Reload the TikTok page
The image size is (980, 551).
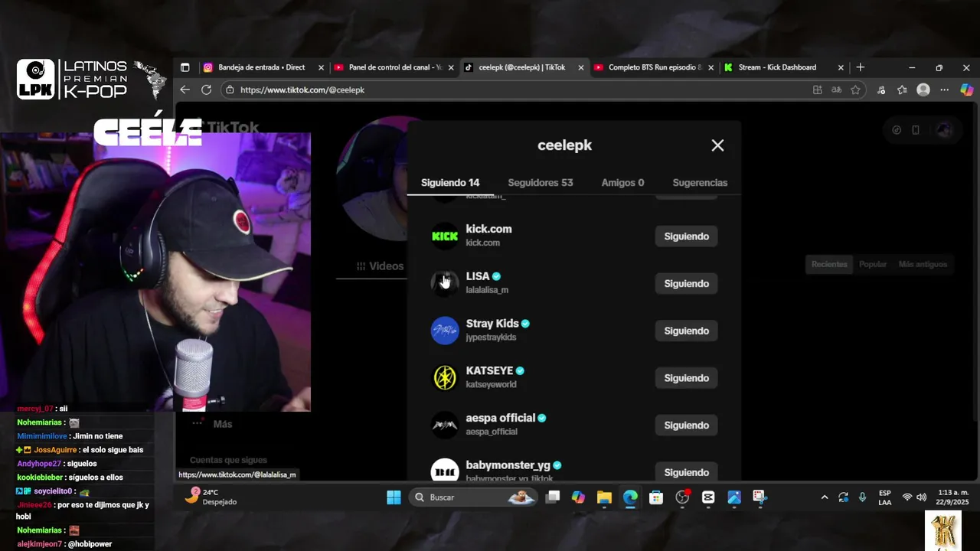pos(206,90)
